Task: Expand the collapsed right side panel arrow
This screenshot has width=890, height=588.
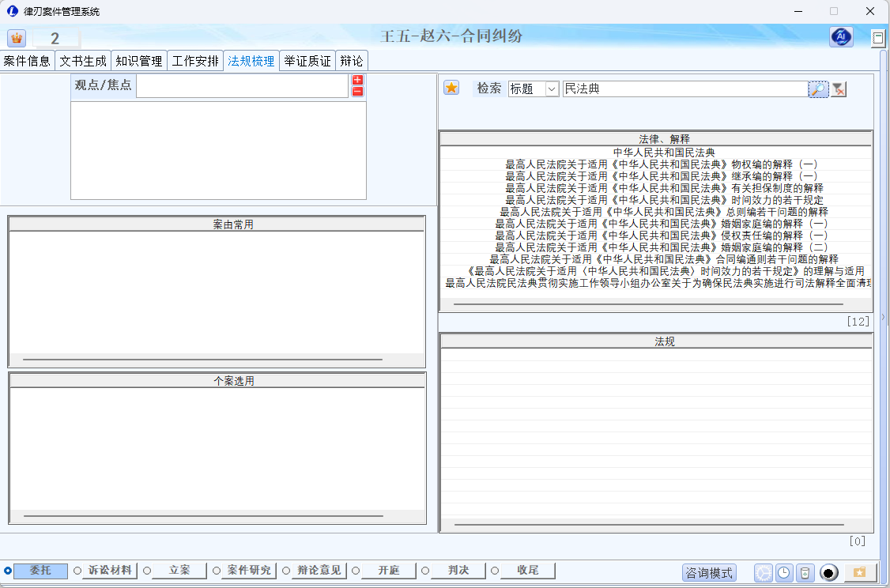Action: [883, 317]
